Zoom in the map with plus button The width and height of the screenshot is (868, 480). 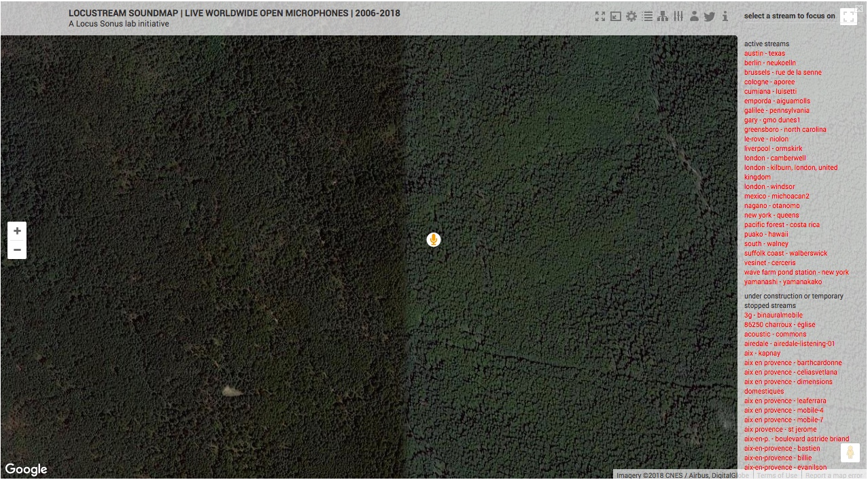point(17,231)
